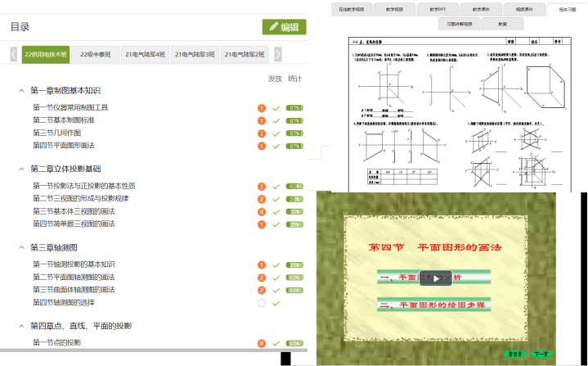Click orange badge 4 for 第三节基本体三视图的画法
This screenshot has height=366, width=588.
[262, 212]
